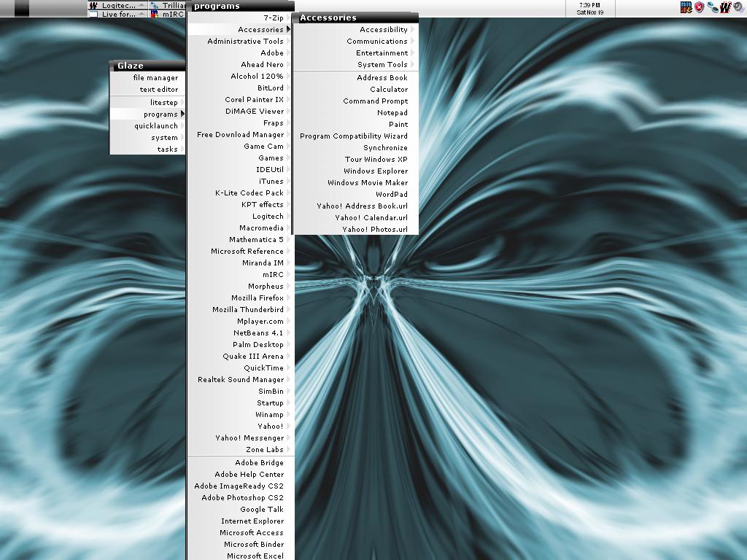Click the Live for... taskbar window icon

[94, 15]
